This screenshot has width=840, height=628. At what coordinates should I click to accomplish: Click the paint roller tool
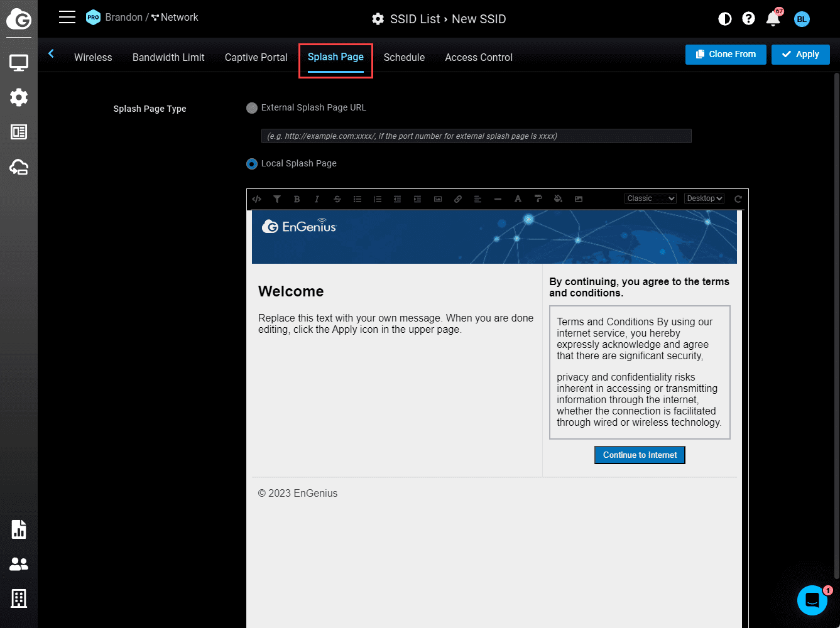point(538,199)
